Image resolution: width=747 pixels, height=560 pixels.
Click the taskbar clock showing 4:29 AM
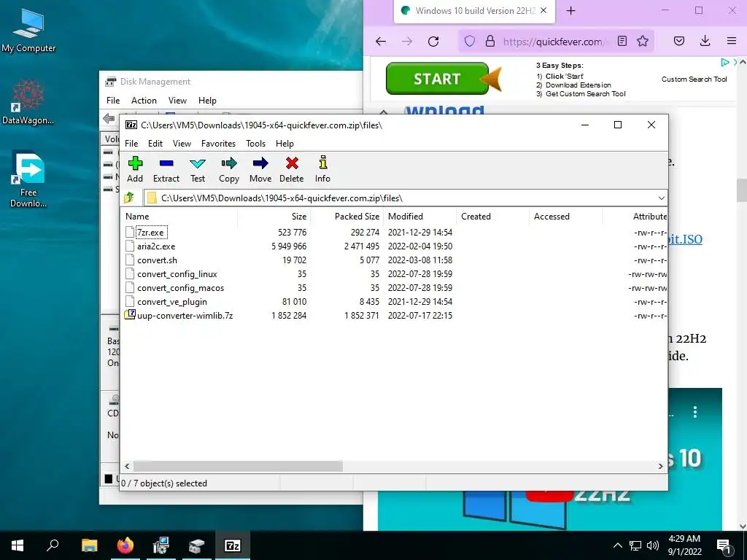pyautogui.click(x=684, y=545)
